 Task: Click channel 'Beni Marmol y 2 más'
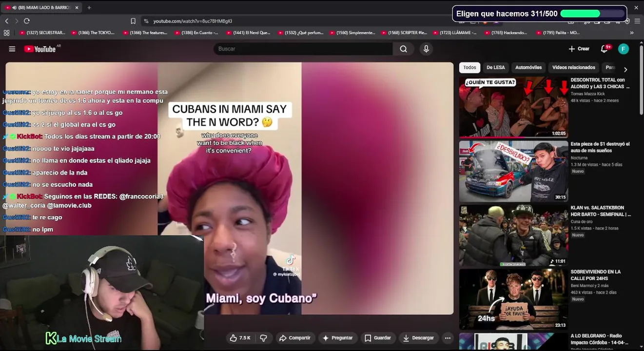click(589, 286)
